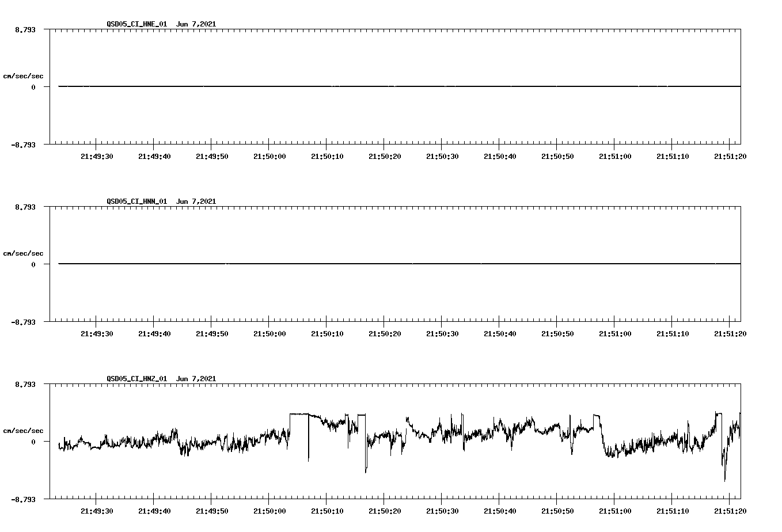Viewport: 782px width, 532px height.
Task: Click 21:50:30 time label under HNE plot
Action: tap(442, 157)
